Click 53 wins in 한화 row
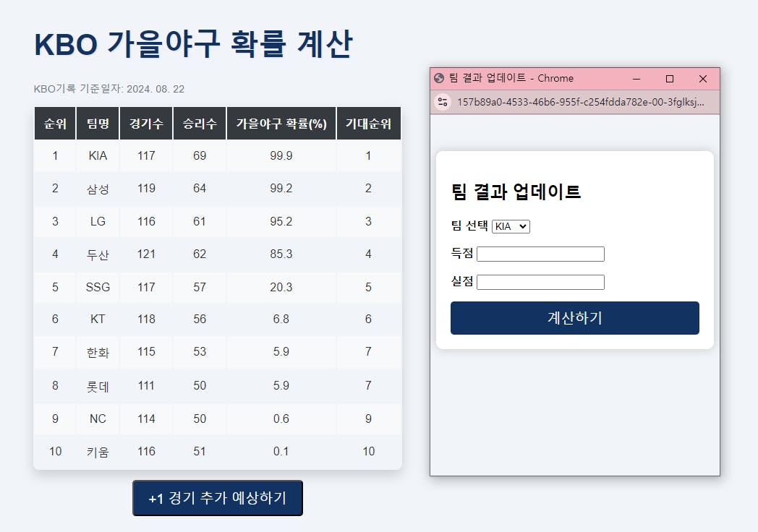Viewport: 758px width, 532px height. point(200,352)
